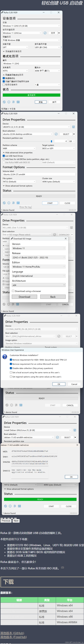This screenshot has width=84, height=644.
Task: Open 其他版本 (GitHub) link
Action: point(12,633)
